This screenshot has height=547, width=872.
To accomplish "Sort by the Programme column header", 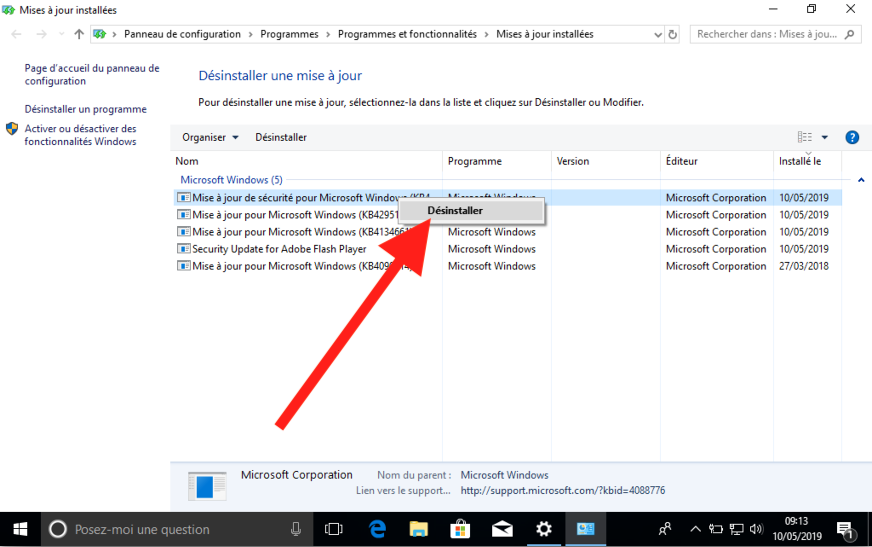I will coord(474,161).
